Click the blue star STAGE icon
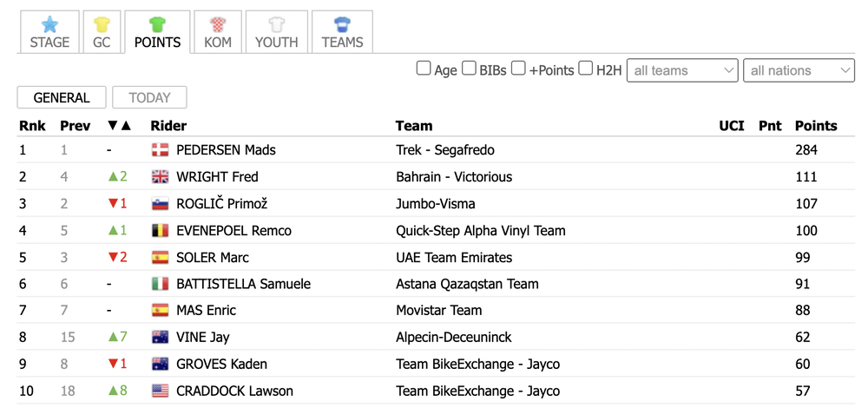The width and height of the screenshot is (868, 408). pos(49,24)
